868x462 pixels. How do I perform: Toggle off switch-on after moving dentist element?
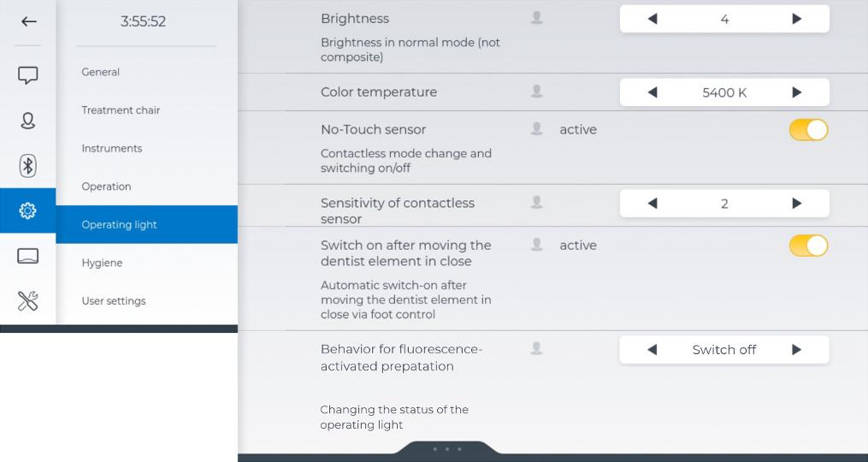(x=808, y=246)
